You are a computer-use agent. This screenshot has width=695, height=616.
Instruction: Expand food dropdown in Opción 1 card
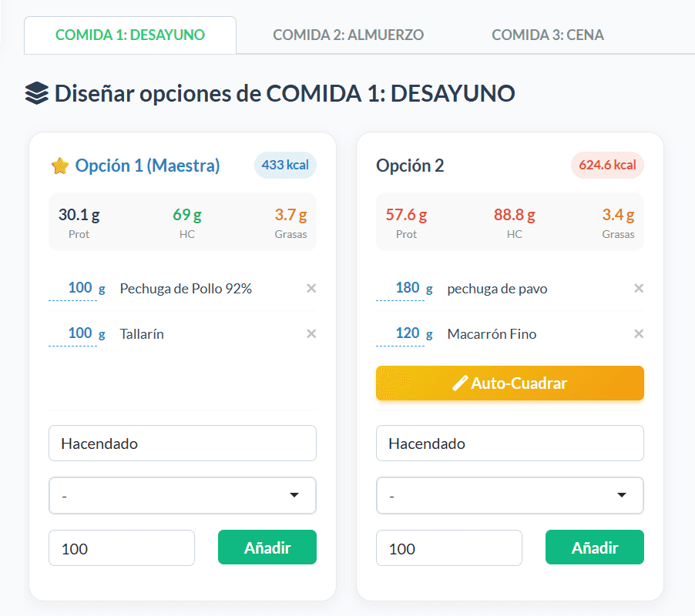pos(183,496)
